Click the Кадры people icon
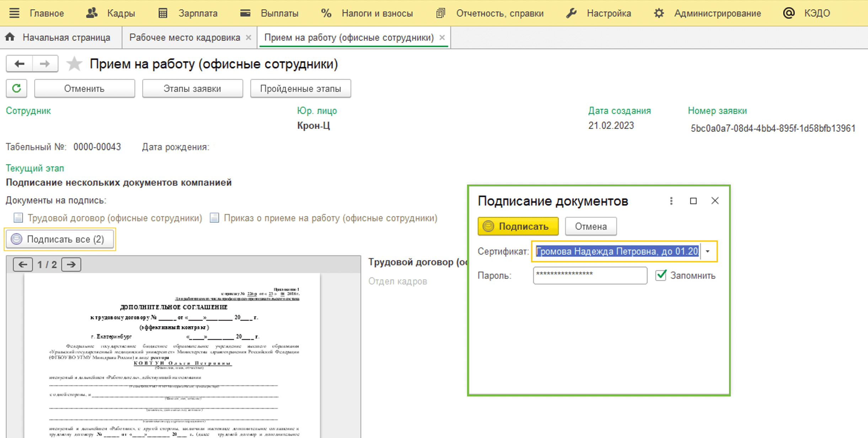 tap(92, 13)
